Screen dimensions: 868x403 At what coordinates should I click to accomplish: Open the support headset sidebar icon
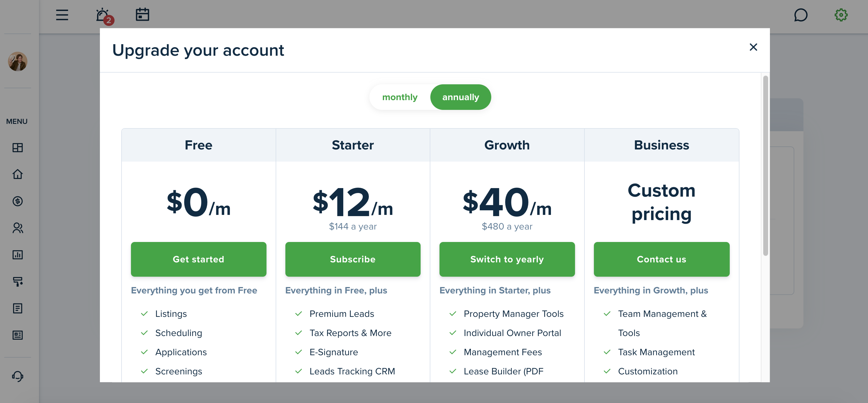pyautogui.click(x=18, y=376)
